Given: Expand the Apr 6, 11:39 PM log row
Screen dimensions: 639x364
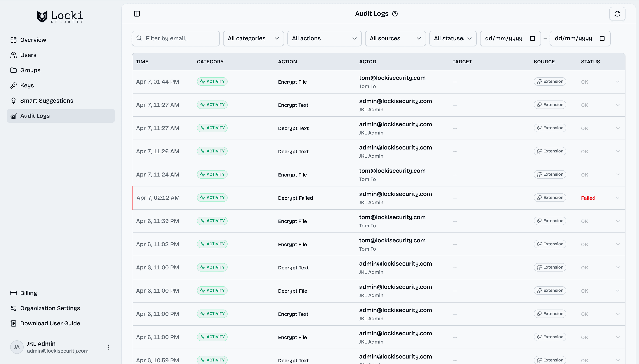Looking at the screenshot, I should 618,221.
